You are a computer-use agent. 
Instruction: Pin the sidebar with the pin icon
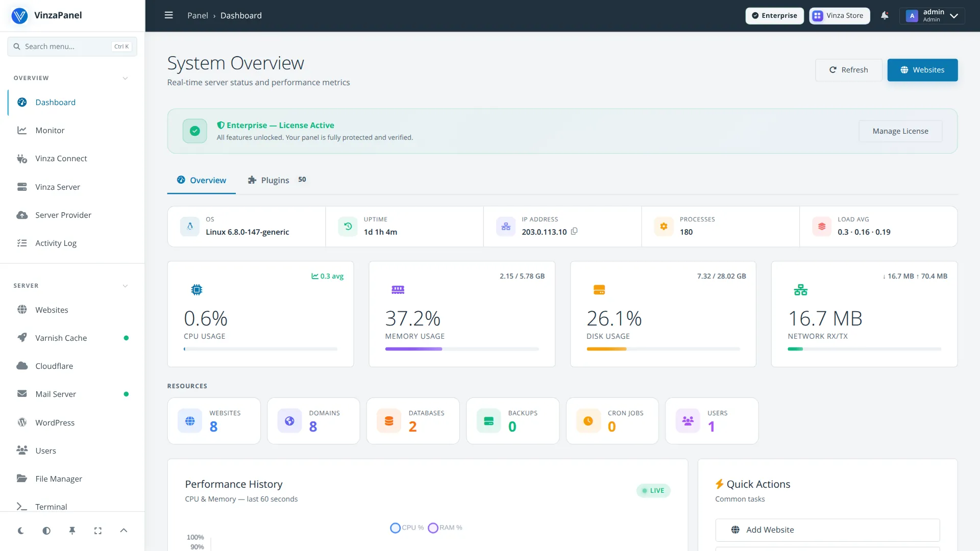(x=72, y=531)
